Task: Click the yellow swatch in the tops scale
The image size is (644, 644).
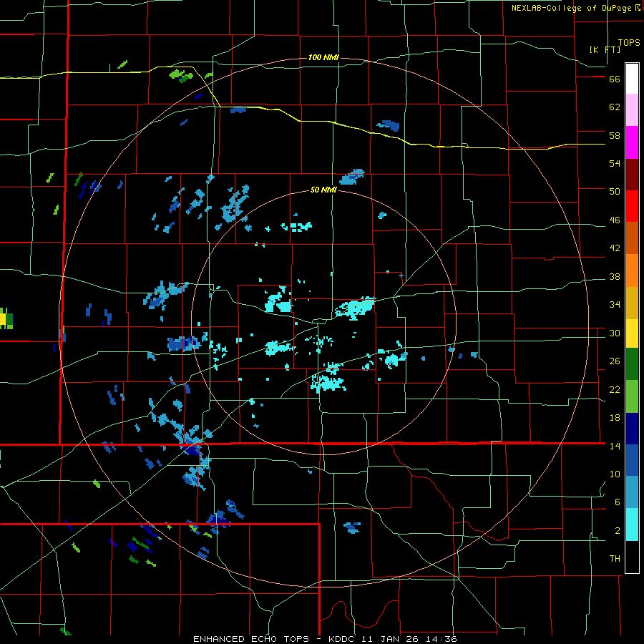Action: pos(632,333)
